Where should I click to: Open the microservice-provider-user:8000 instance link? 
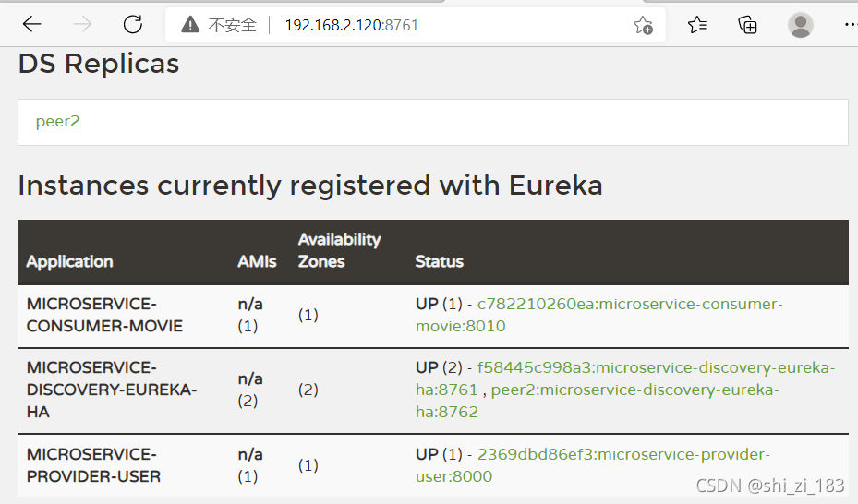(593, 465)
